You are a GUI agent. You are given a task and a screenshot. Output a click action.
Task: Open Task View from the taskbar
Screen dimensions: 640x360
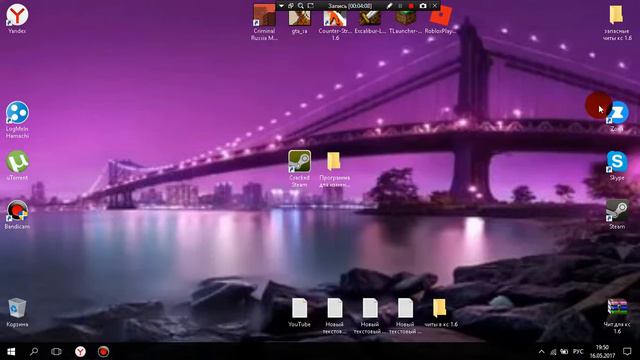56,351
